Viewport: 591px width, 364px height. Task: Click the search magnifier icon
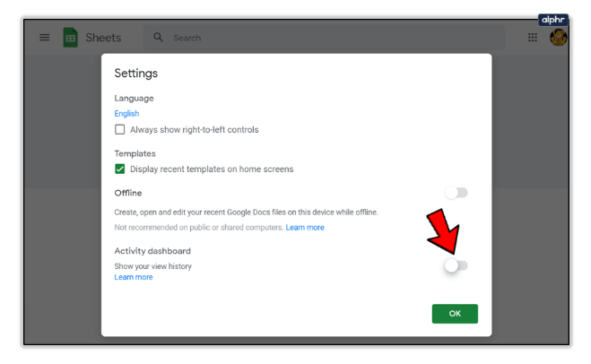159,37
